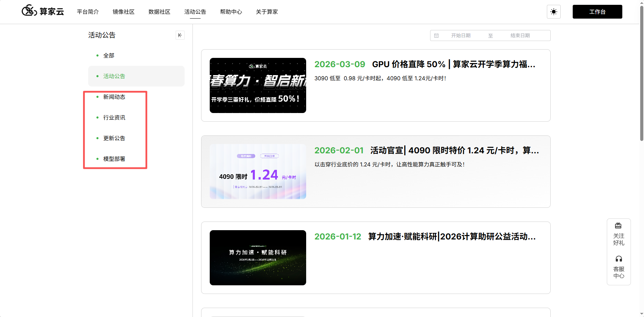Go to 数据社区 nav item

click(x=159, y=12)
